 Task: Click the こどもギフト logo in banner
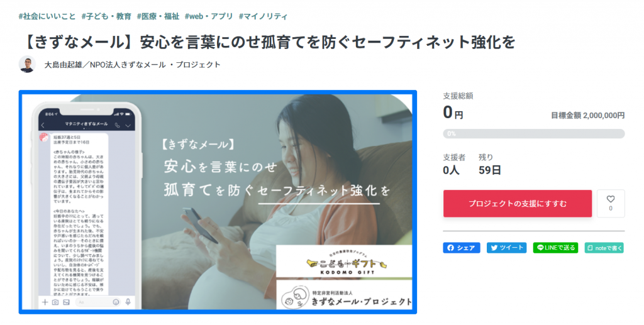tap(344, 262)
